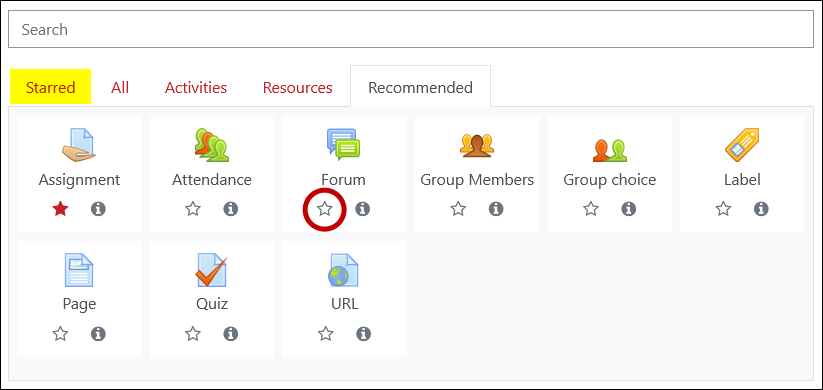Image resolution: width=823 pixels, height=390 pixels.
Task: Click the Group choice icon
Action: (609, 150)
